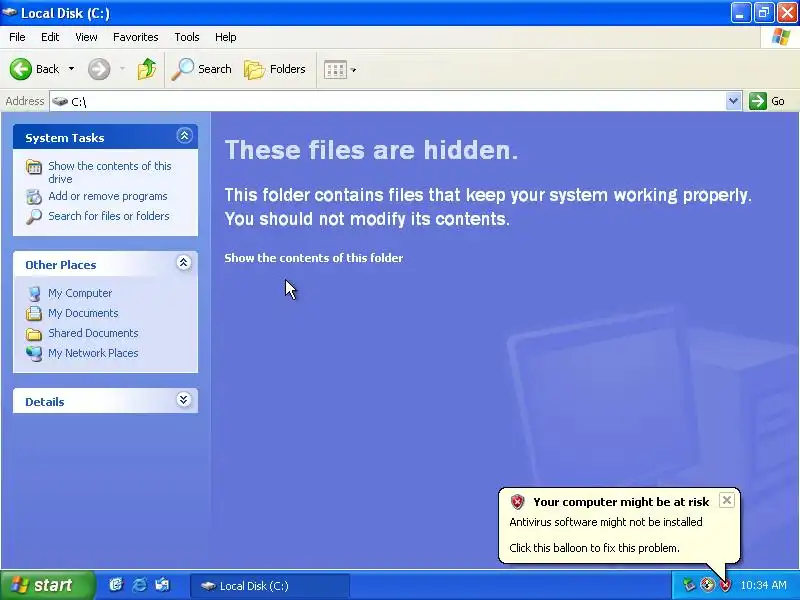The height and width of the screenshot is (600, 800).
Task: Click the red shield icon in the balloon
Action: (517, 502)
